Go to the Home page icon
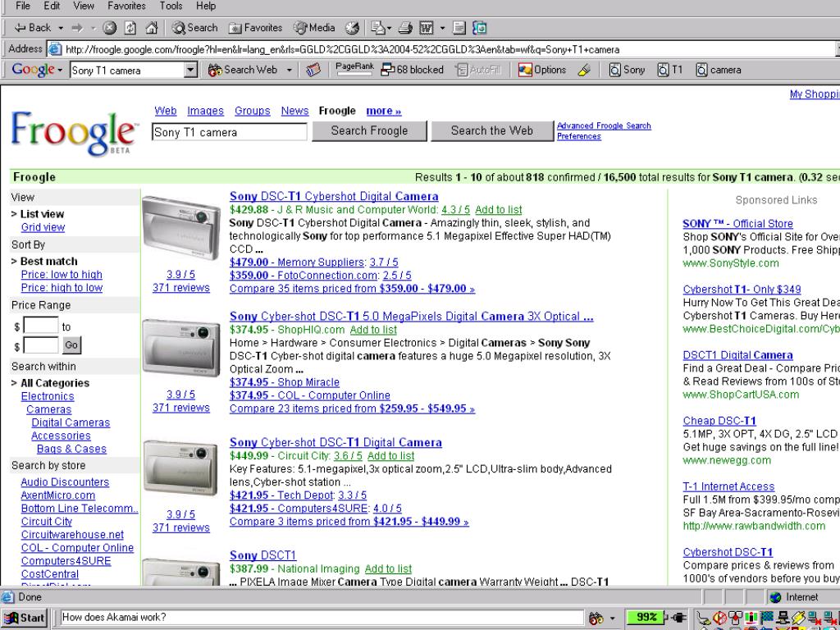This screenshot has height=630, width=840. [x=152, y=28]
